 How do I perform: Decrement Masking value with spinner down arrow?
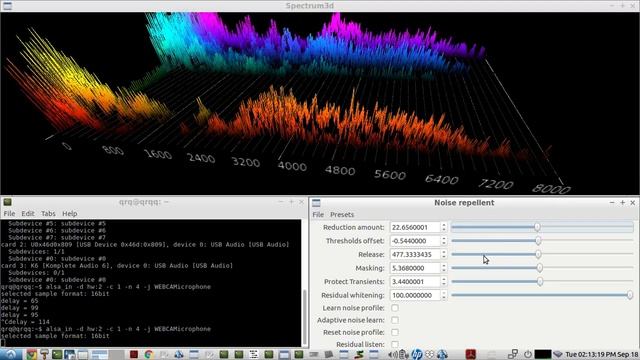(x=444, y=271)
